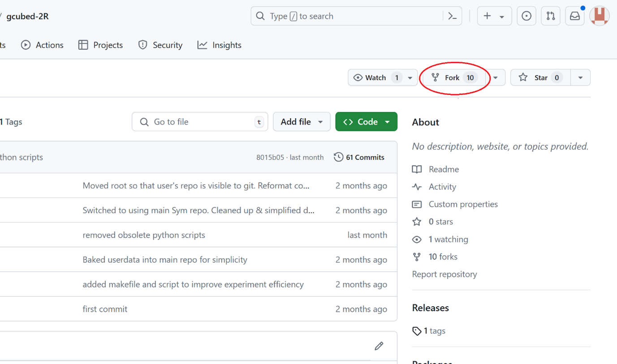
Task: Open the 'Moved root so that user's repo' commit
Action: tap(196, 185)
